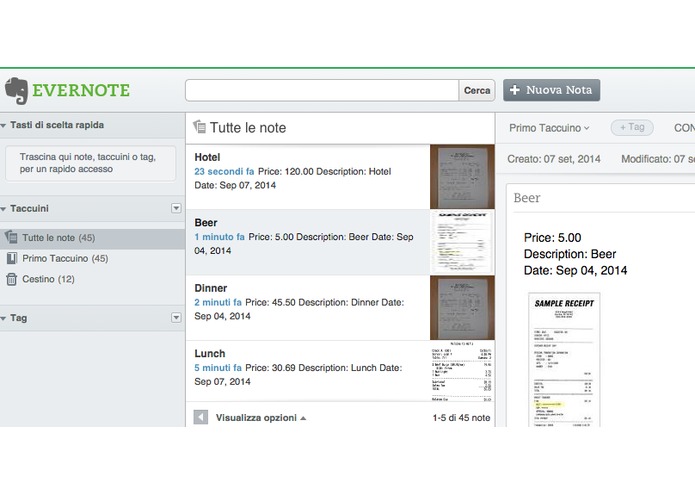Edit the note title Beer
This screenshot has width=695, height=494.
[x=527, y=198]
